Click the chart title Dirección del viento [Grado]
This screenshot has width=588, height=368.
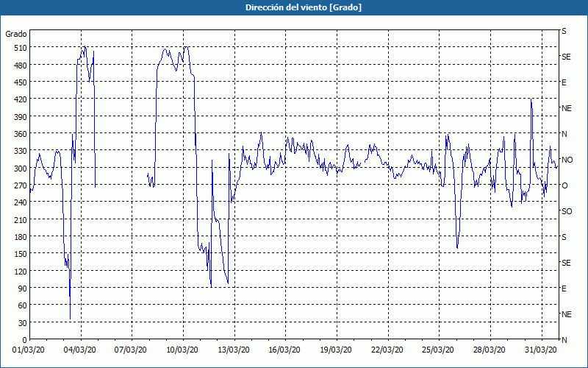[304, 7]
